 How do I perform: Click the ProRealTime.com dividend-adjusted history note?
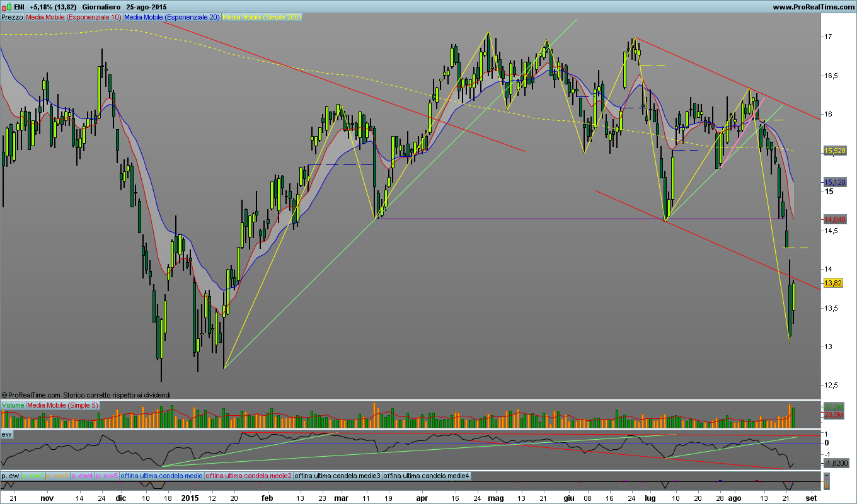86,395
